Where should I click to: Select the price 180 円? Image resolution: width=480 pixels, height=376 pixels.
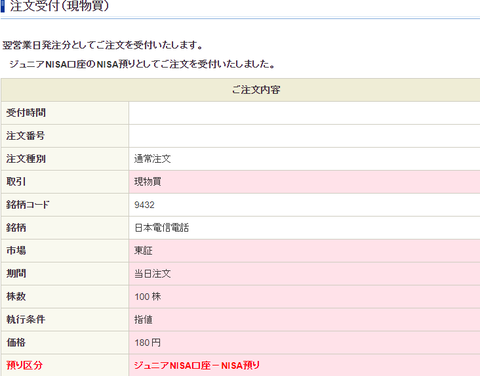148,343
